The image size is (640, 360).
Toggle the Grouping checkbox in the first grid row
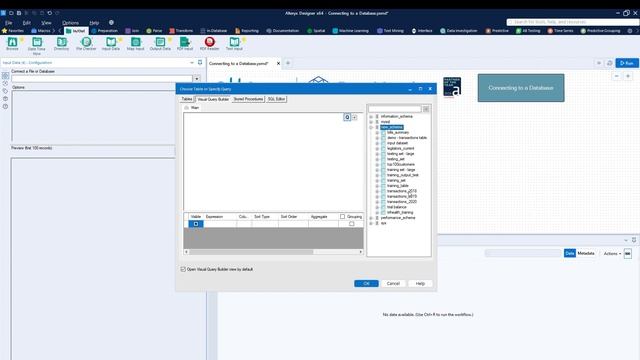coord(351,224)
